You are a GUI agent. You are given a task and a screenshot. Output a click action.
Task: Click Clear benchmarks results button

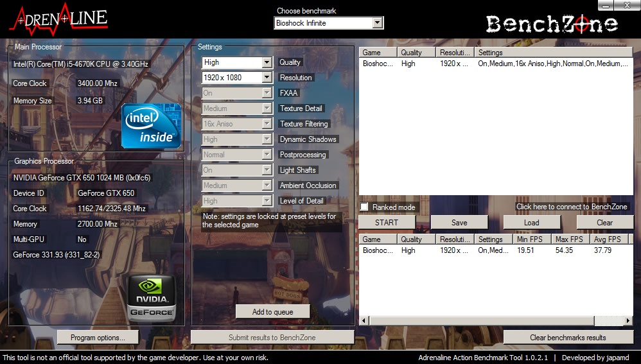pyautogui.click(x=568, y=338)
